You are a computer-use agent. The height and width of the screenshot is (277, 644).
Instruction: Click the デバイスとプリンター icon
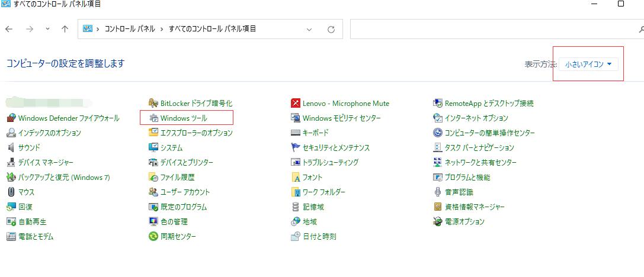coord(153,162)
